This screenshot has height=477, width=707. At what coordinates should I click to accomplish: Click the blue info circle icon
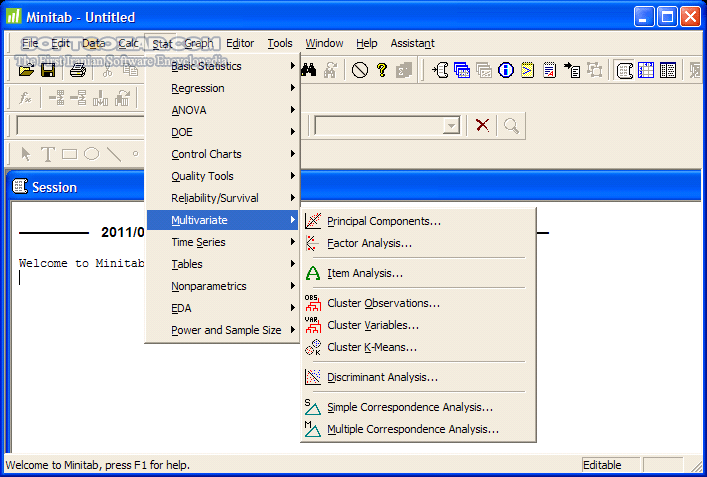506,70
